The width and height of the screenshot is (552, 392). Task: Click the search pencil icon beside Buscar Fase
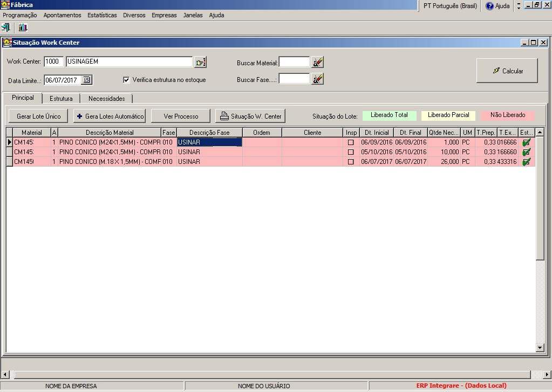click(317, 78)
